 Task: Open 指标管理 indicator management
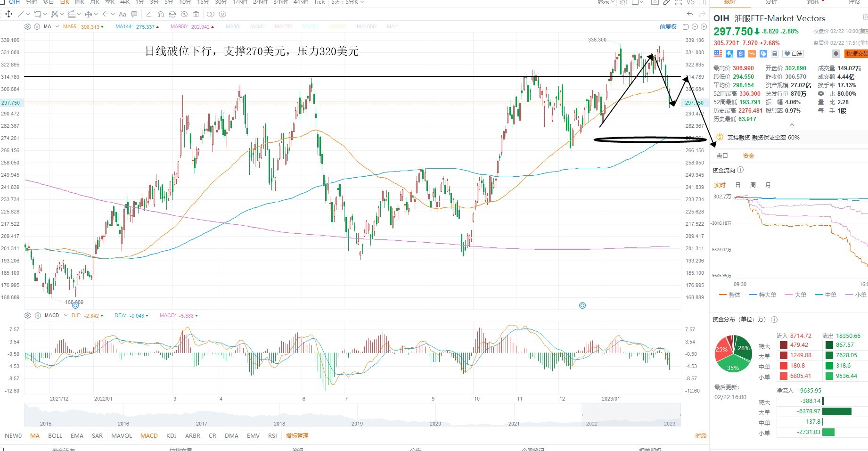(x=297, y=435)
